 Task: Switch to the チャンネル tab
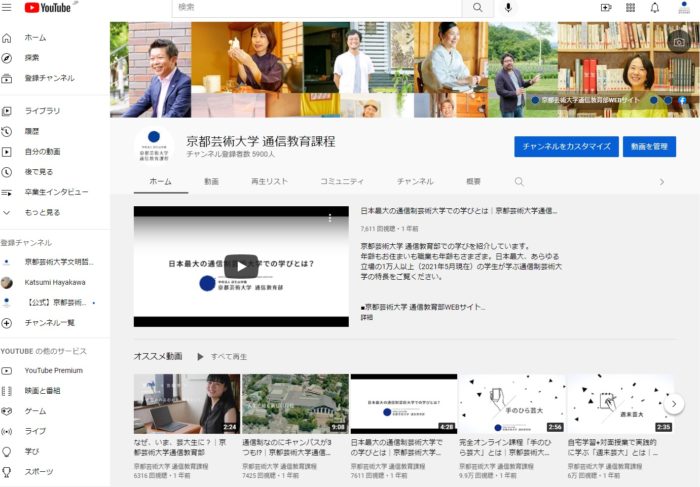(x=415, y=182)
